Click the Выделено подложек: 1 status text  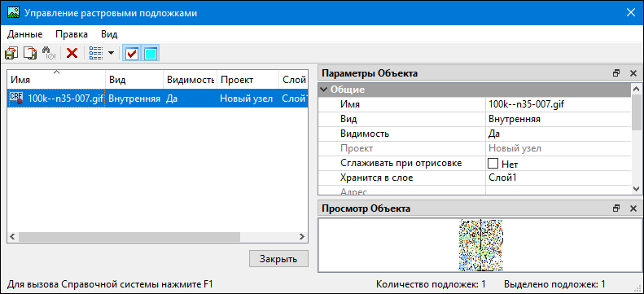[x=555, y=283]
